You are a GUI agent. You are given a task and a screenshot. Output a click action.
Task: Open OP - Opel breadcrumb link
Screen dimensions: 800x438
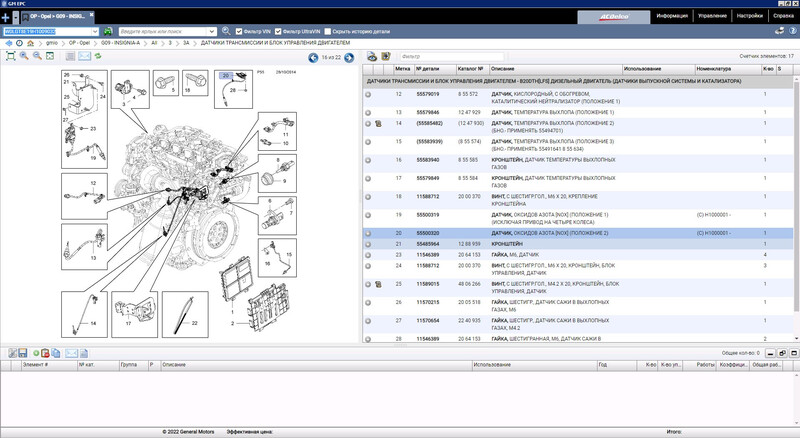[x=79, y=43]
